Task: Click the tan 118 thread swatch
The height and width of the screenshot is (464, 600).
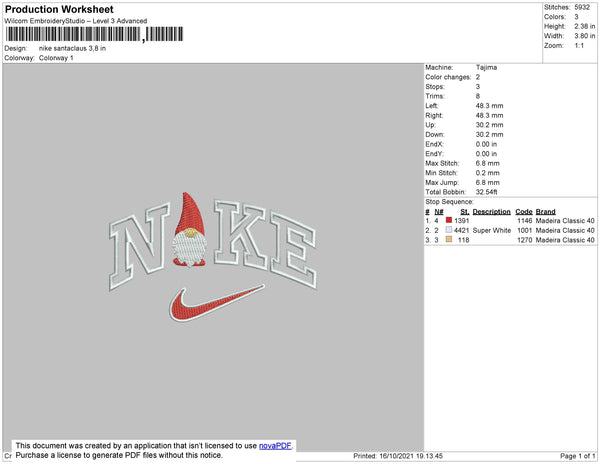Action: coord(449,239)
